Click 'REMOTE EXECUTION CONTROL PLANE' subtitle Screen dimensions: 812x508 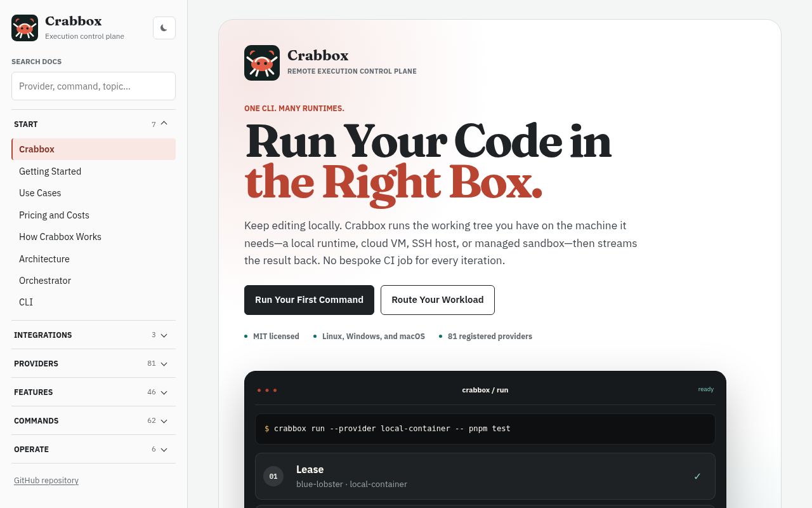tap(352, 71)
